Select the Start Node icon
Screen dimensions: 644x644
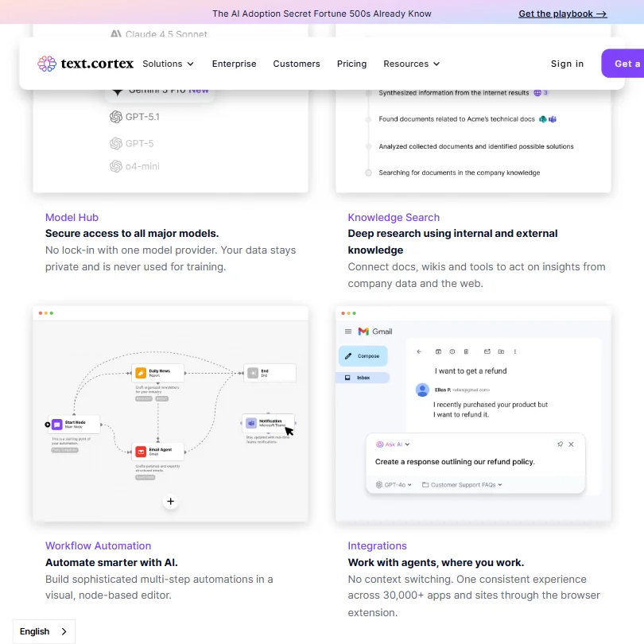coord(57,425)
